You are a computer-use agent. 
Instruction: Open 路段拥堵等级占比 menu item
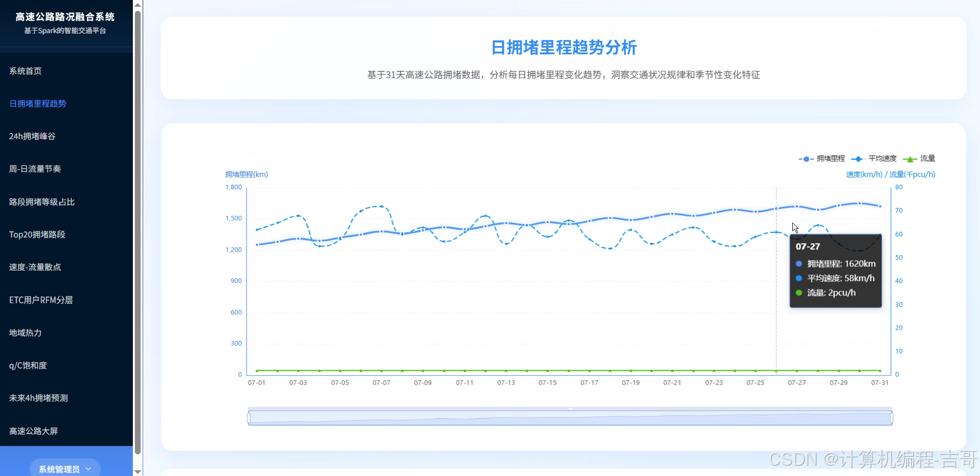point(42,202)
